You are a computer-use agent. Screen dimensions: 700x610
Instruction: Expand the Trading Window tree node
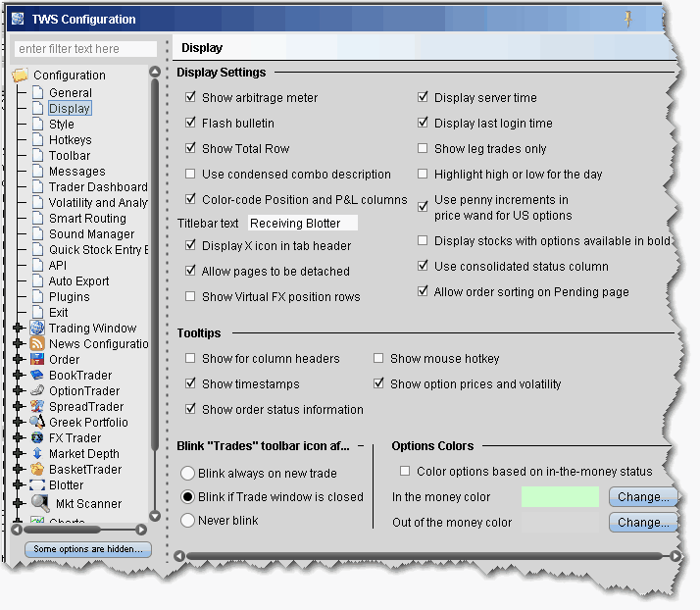(x=19, y=328)
